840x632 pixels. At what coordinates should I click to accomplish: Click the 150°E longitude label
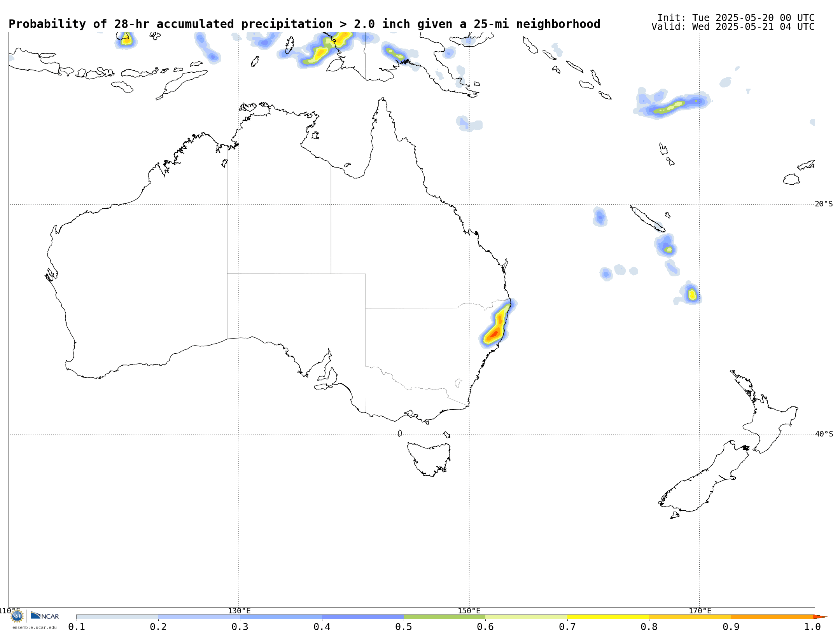(469, 611)
